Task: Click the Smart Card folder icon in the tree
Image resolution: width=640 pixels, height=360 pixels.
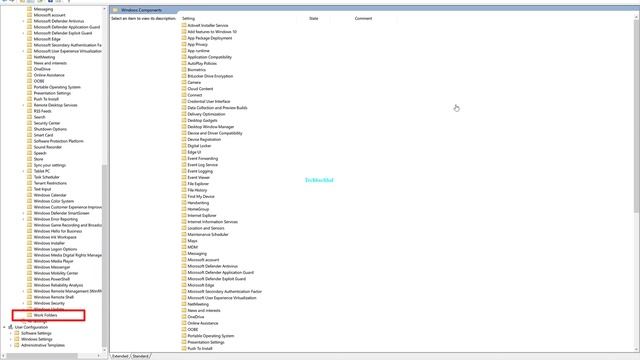Action: tap(29, 135)
